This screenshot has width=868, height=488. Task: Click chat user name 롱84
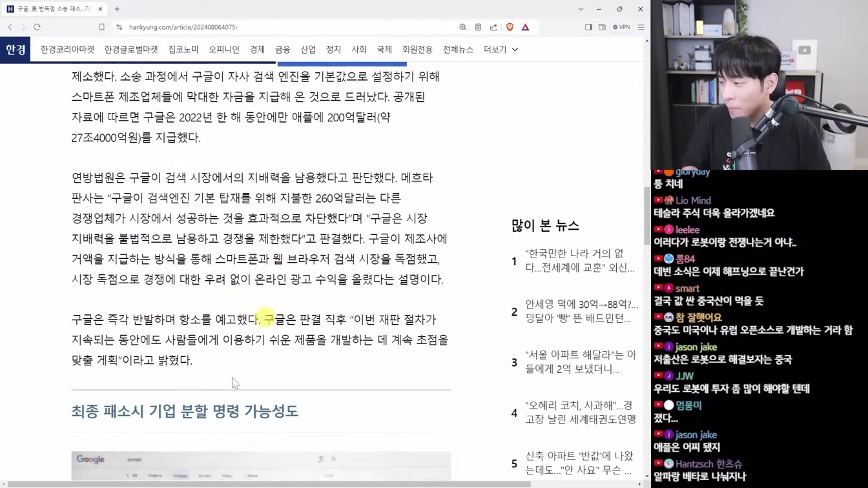click(685, 259)
